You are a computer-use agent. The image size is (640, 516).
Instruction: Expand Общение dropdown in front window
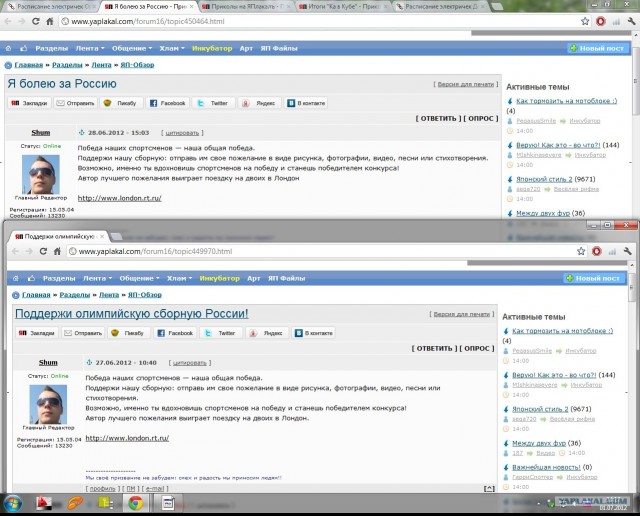139,278
